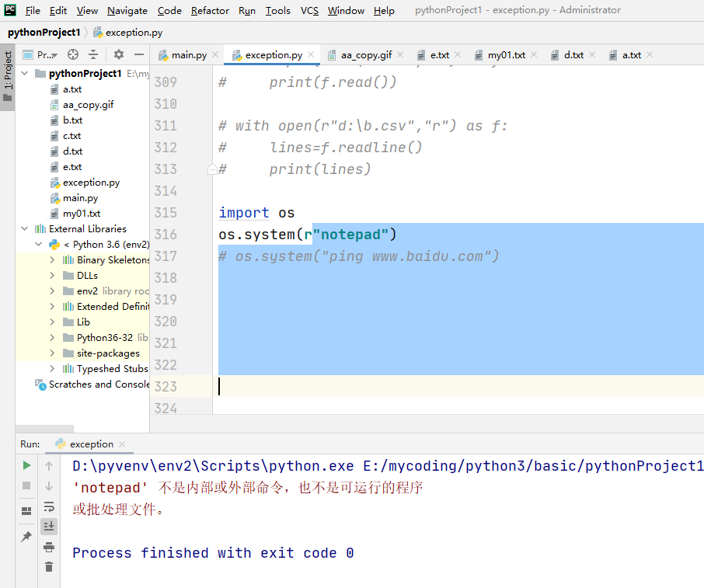Close the exception.py editor tab

point(311,54)
